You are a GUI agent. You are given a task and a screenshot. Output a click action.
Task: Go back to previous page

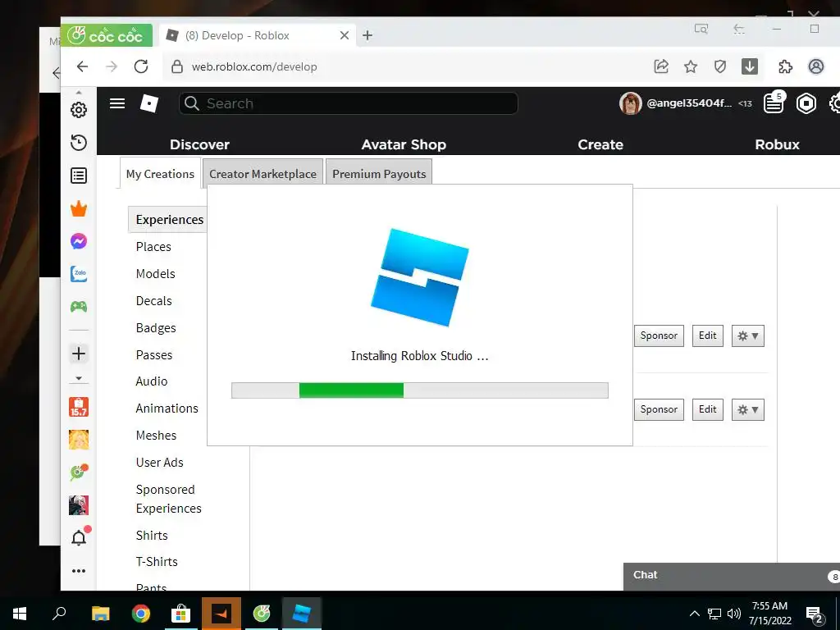click(82, 66)
